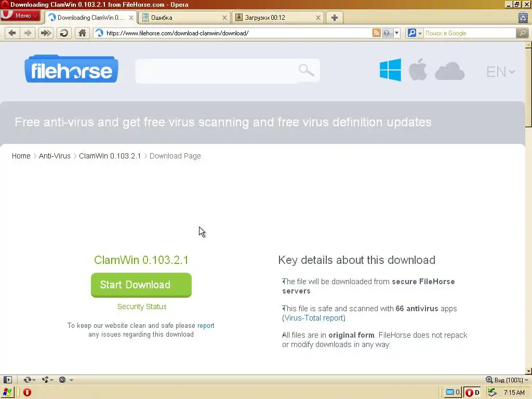Viewport: 532px width, 399px height.
Task: Select the cloud web apps icon
Action: (449, 71)
